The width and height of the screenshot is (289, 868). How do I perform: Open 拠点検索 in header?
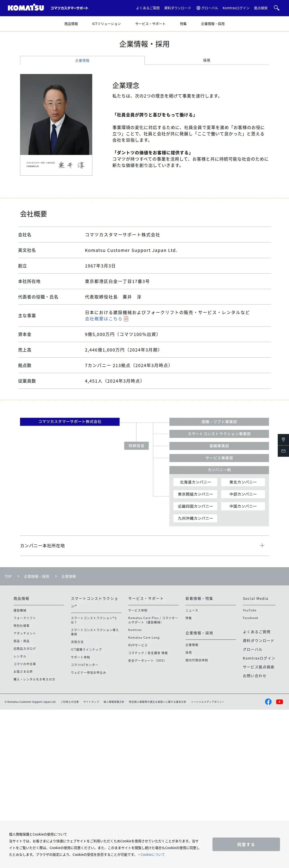tap(261, 8)
